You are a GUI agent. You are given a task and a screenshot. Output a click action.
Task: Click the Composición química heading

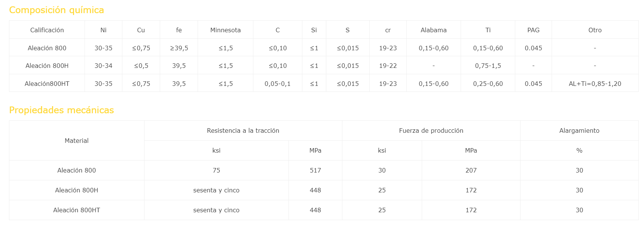pyautogui.click(x=57, y=10)
